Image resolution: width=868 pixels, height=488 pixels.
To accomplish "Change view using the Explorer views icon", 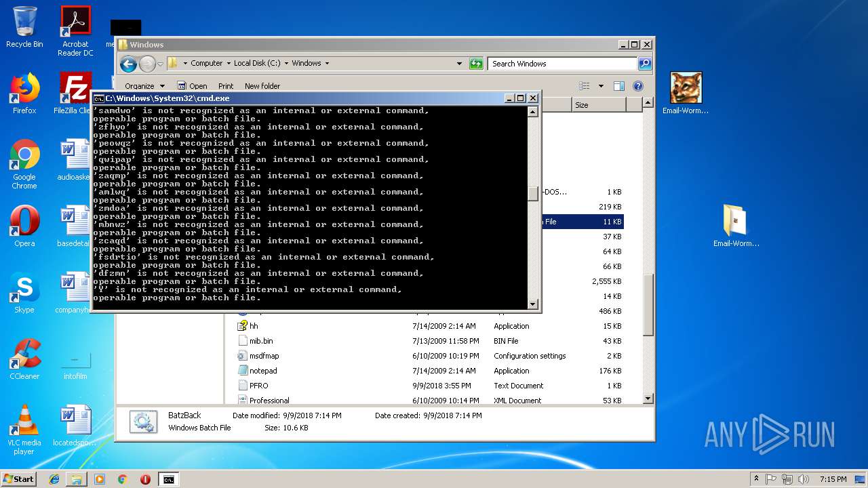I will 585,86.
